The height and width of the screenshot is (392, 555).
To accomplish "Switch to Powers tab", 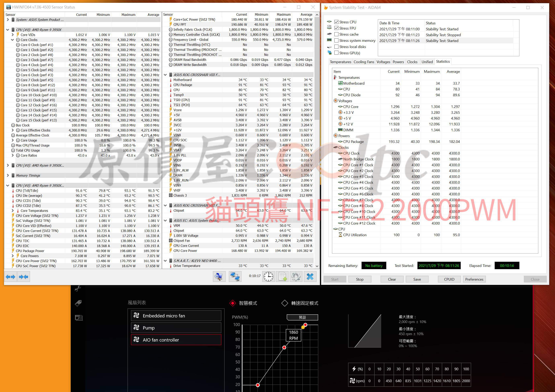I will coord(398,62).
